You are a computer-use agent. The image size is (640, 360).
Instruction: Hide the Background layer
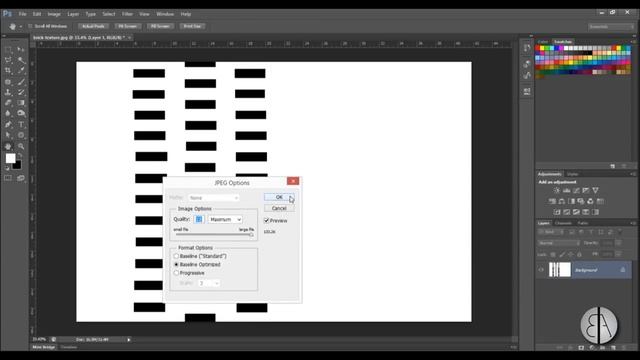tap(541, 270)
